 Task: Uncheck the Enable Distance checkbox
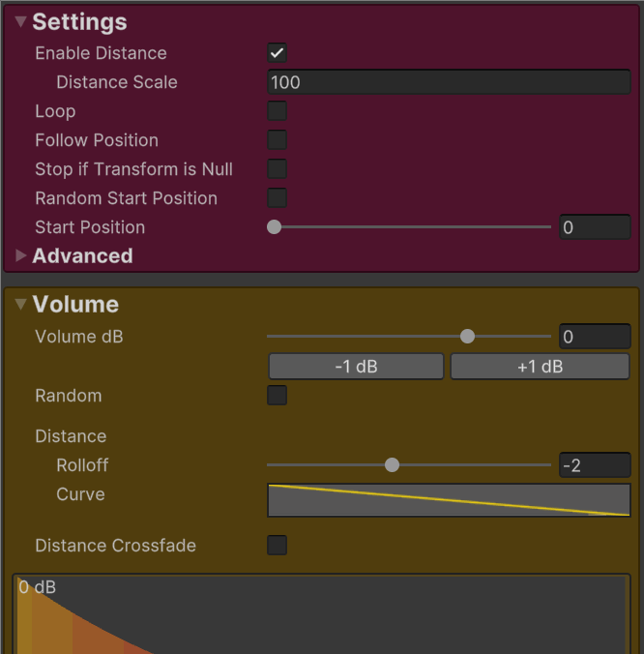[x=278, y=53]
